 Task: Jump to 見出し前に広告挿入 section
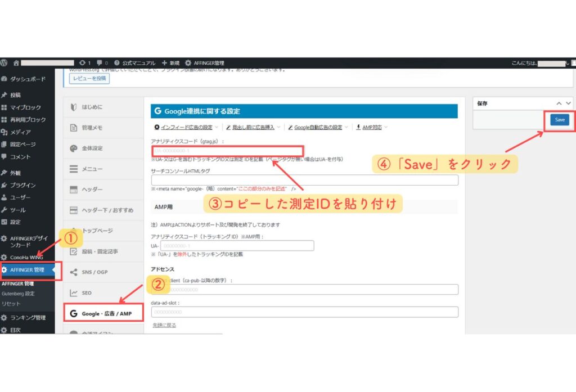[x=253, y=127]
